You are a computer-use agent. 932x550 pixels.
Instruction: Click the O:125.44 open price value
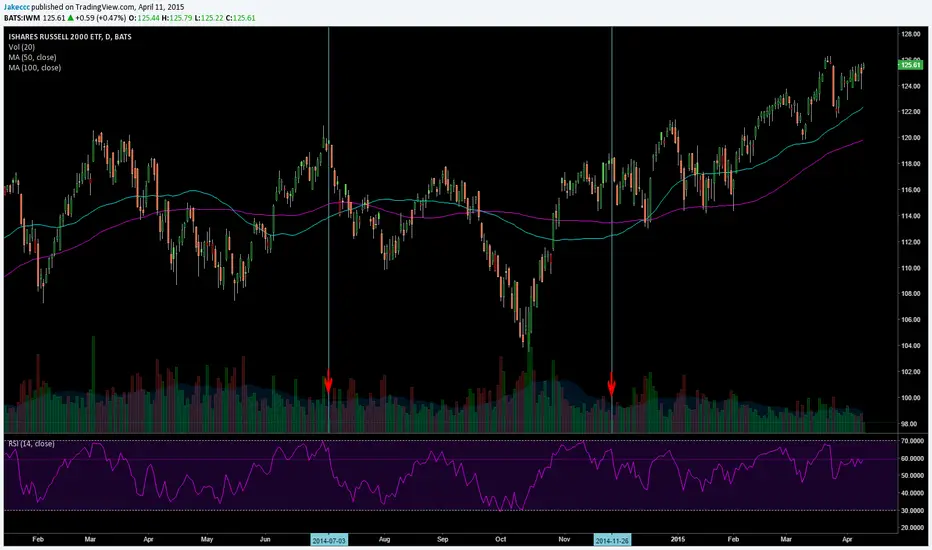coord(144,18)
